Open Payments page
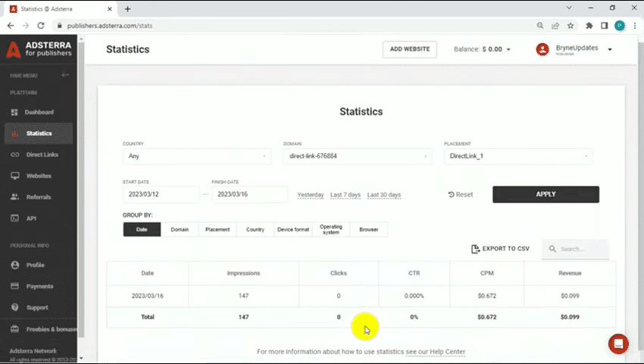This screenshot has height=364, width=644. [39, 286]
